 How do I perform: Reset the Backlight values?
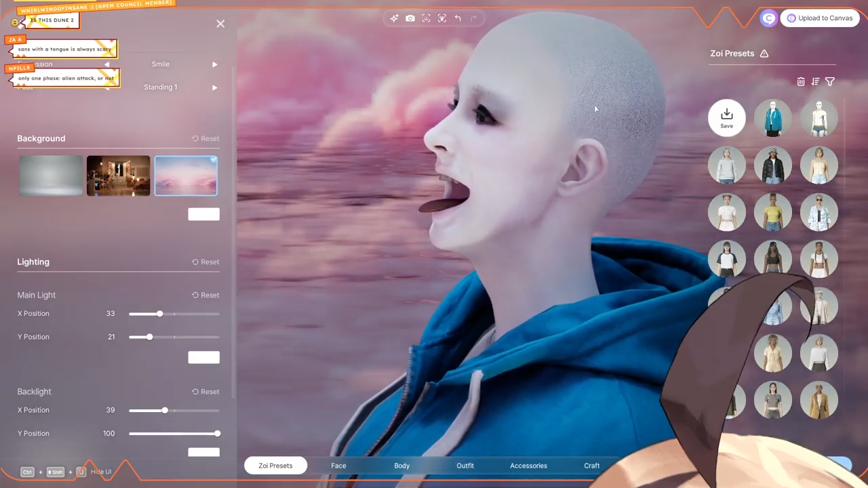205,392
